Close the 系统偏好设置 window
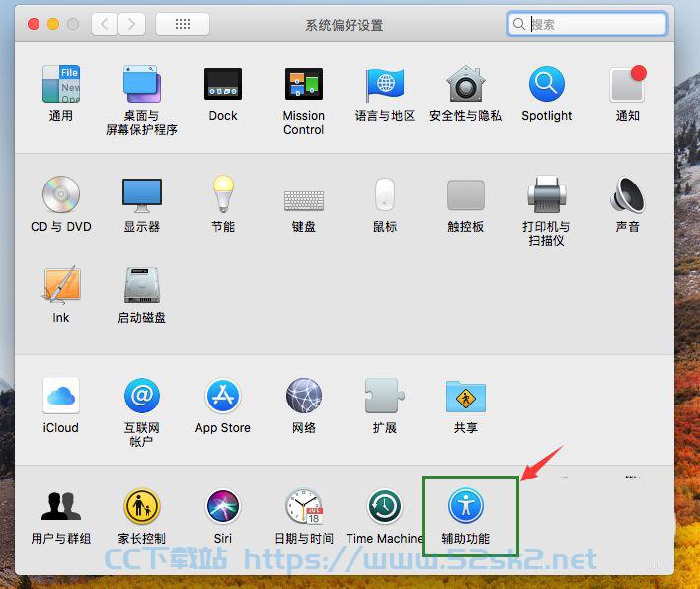Viewport: 700px width, 589px height. (34, 24)
